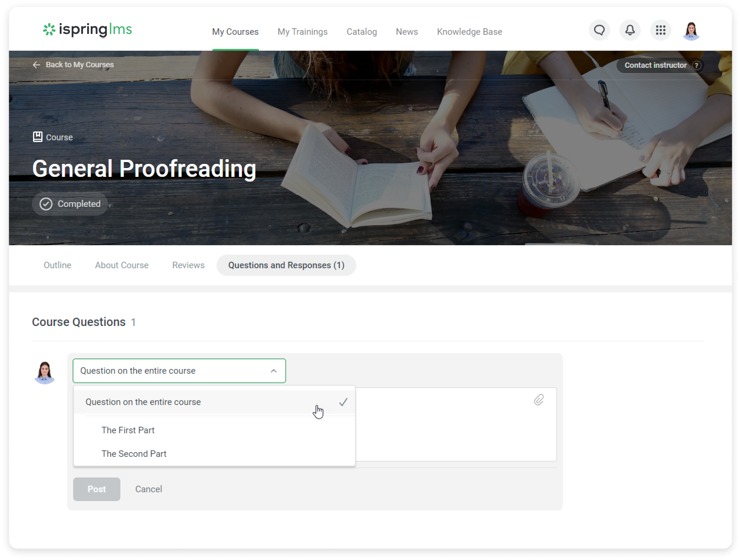741x560 pixels.
Task: Open the apps grid menu
Action: pyautogui.click(x=660, y=31)
